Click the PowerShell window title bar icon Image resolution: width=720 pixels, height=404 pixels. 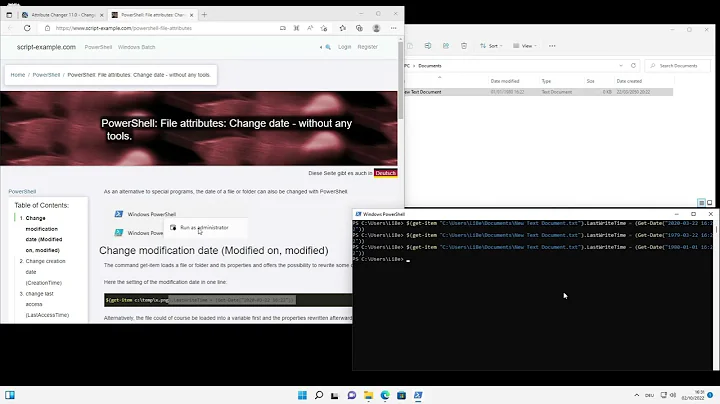(x=358, y=214)
